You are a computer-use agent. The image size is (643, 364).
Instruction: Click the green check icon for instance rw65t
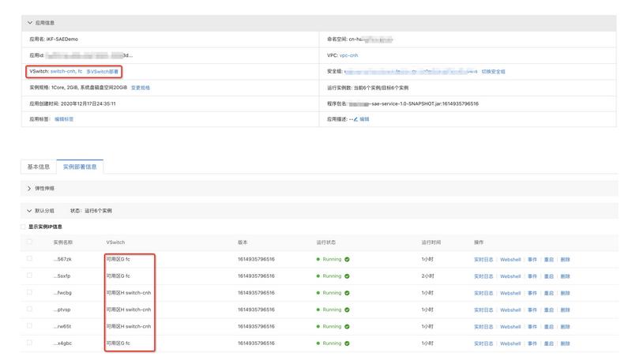pos(347,327)
